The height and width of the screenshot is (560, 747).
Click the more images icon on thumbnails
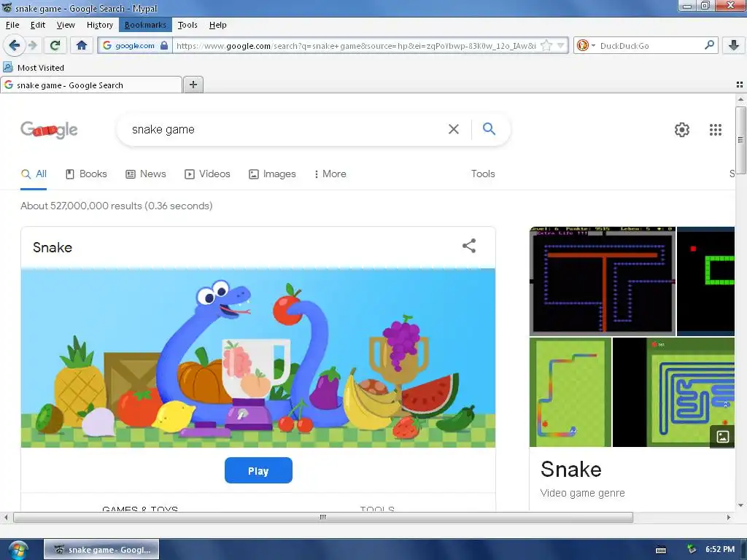(722, 436)
